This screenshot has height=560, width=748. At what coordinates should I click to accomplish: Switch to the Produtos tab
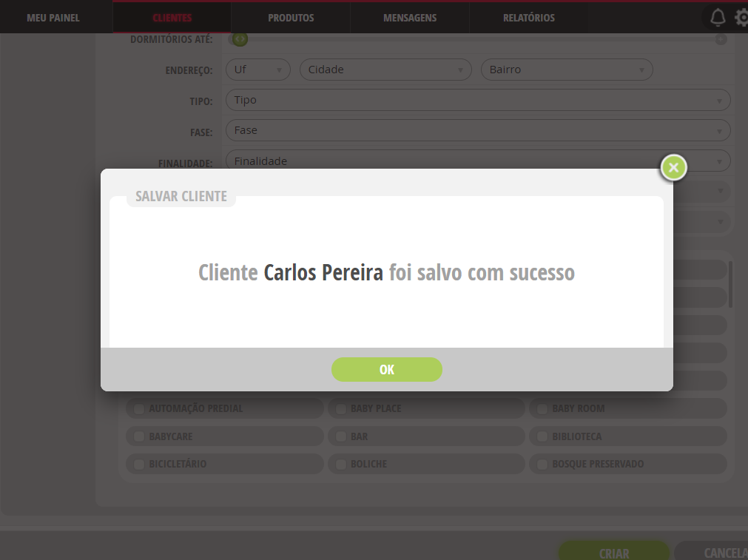(x=291, y=18)
